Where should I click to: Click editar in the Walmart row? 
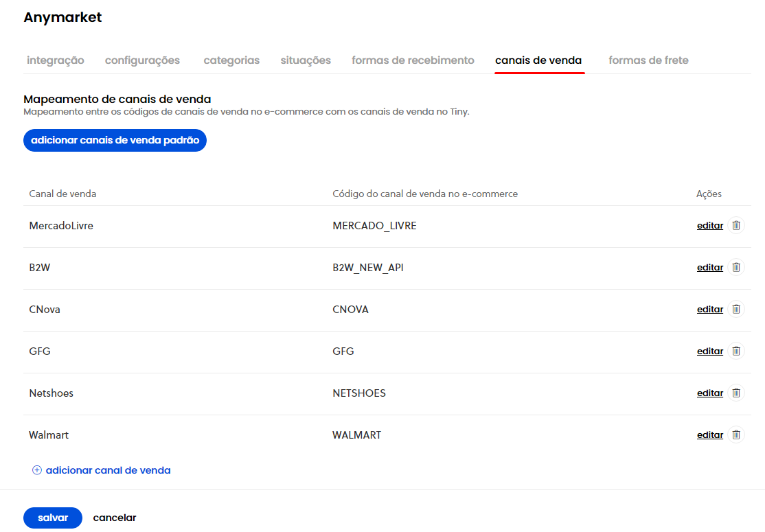pyautogui.click(x=710, y=435)
